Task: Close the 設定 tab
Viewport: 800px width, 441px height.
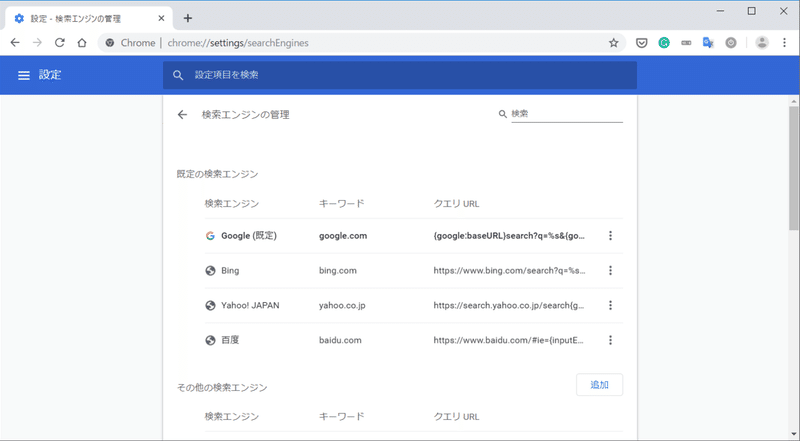Action: [x=161, y=18]
